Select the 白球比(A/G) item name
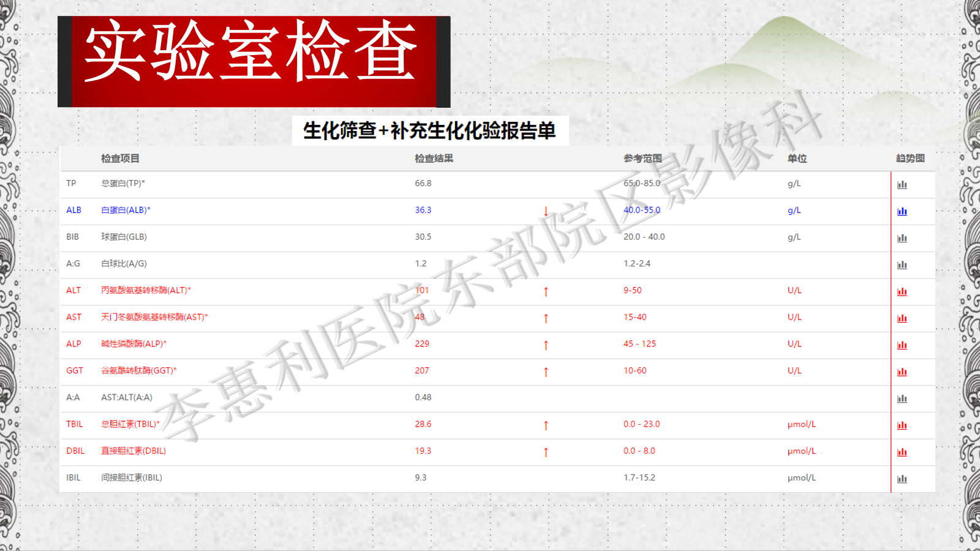980x551 pixels. 124,263
